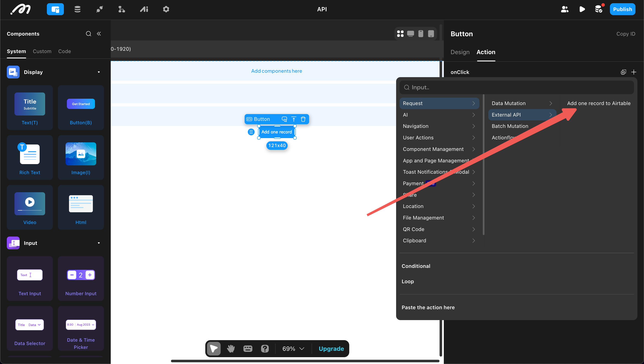Collapse the Input section

point(99,243)
